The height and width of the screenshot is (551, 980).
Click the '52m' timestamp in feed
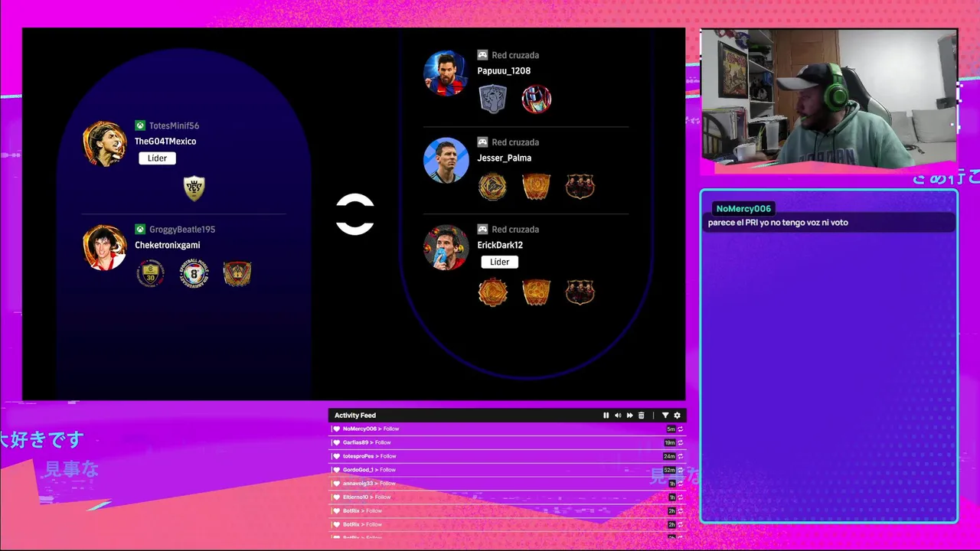669,470
